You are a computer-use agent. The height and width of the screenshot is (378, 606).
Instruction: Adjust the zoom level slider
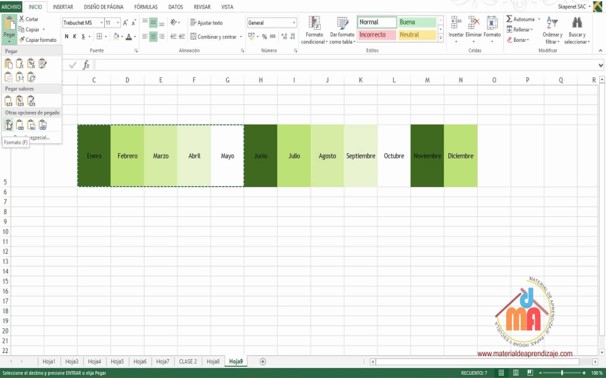tap(562, 373)
